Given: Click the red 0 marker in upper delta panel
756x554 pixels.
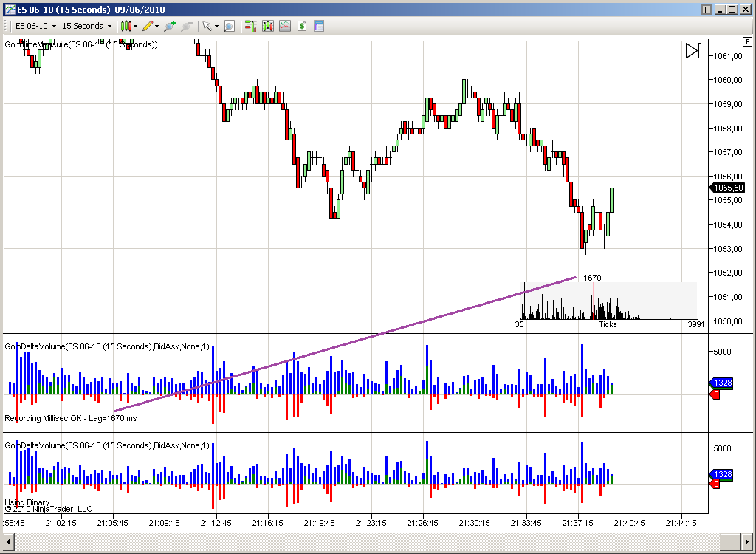Looking at the screenshot, I should tap(715, 394).
